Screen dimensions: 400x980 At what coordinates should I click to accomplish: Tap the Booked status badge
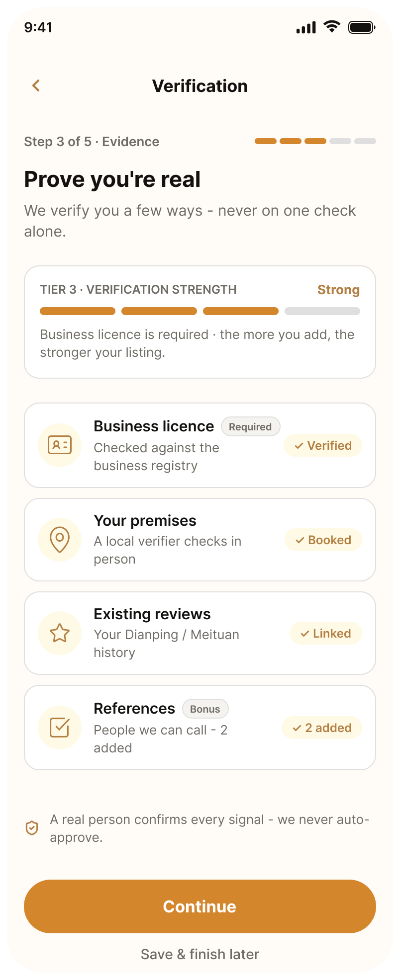(323, 540)
